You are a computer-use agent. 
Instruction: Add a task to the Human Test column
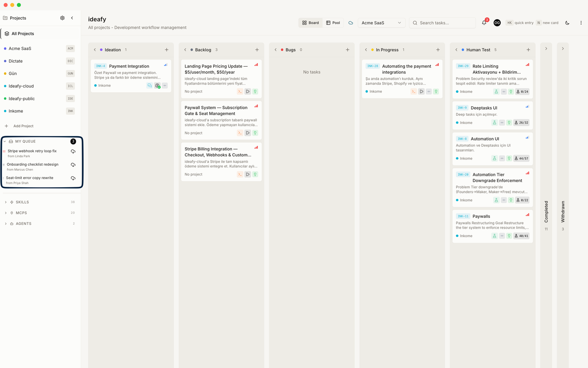pyautogui.click(x=528, y=50)
